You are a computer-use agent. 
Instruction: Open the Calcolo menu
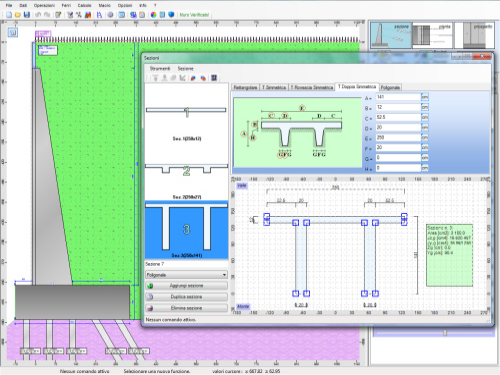(x=84, y=5)
